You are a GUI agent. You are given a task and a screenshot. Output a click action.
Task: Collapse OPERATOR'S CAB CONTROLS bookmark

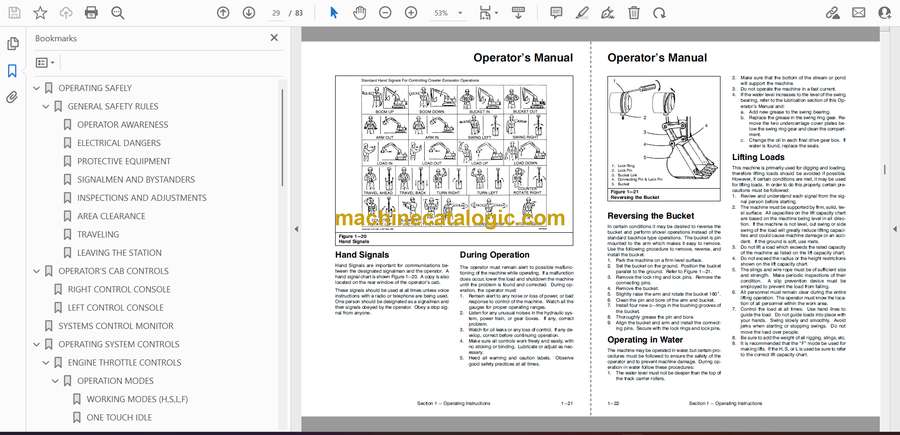37,271
